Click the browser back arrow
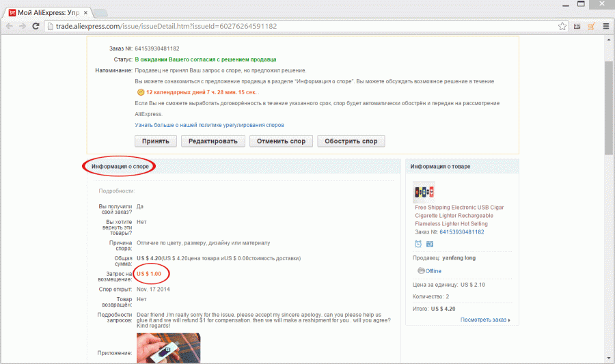This screenshot has height=364, width=615. pos(10,26)
